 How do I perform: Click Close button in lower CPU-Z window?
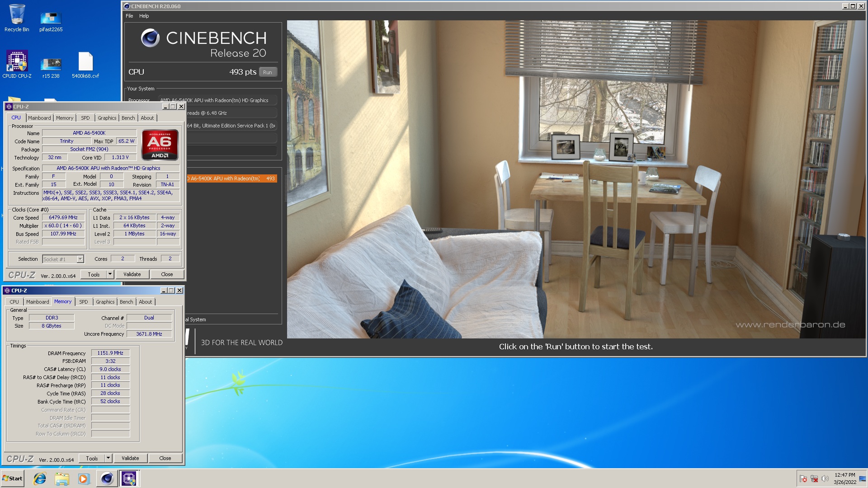165,458
